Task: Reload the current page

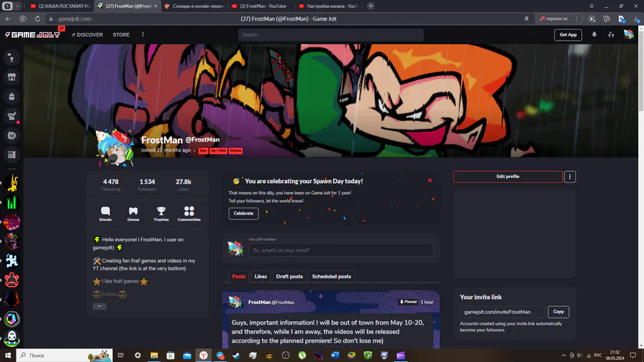Action: click(x=37, y=19)
